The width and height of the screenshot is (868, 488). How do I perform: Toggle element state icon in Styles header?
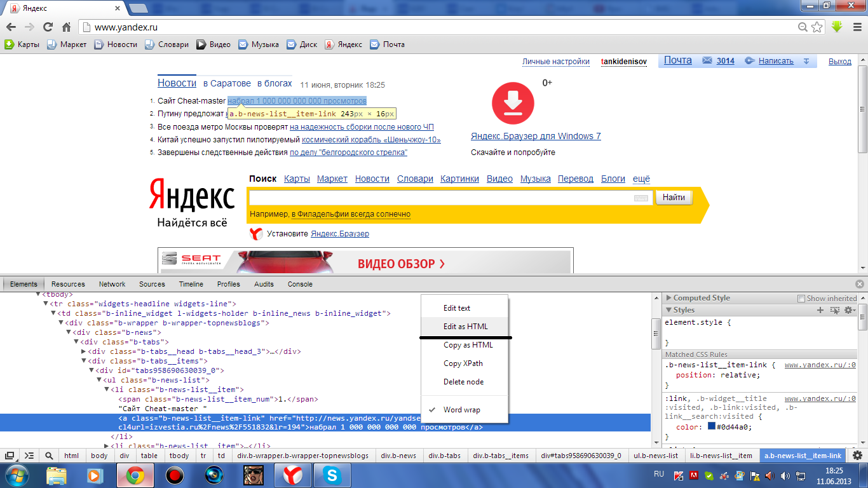(835, 310)
